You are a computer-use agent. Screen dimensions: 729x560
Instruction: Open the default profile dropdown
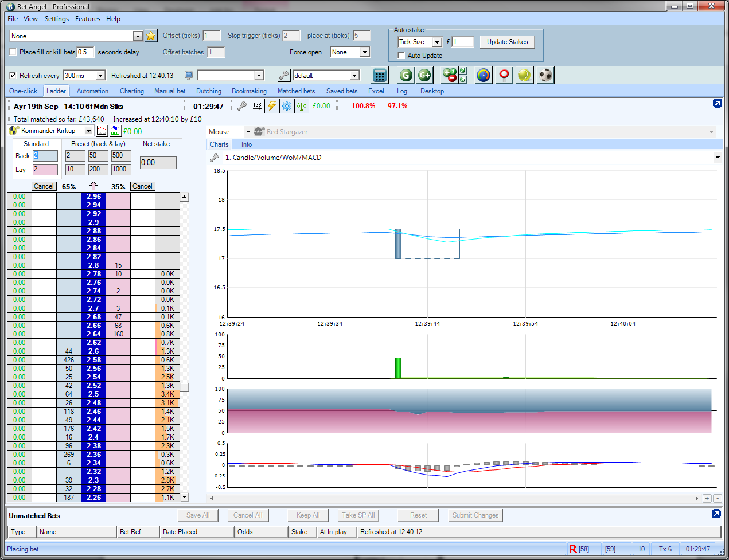[x=354, y=76]
